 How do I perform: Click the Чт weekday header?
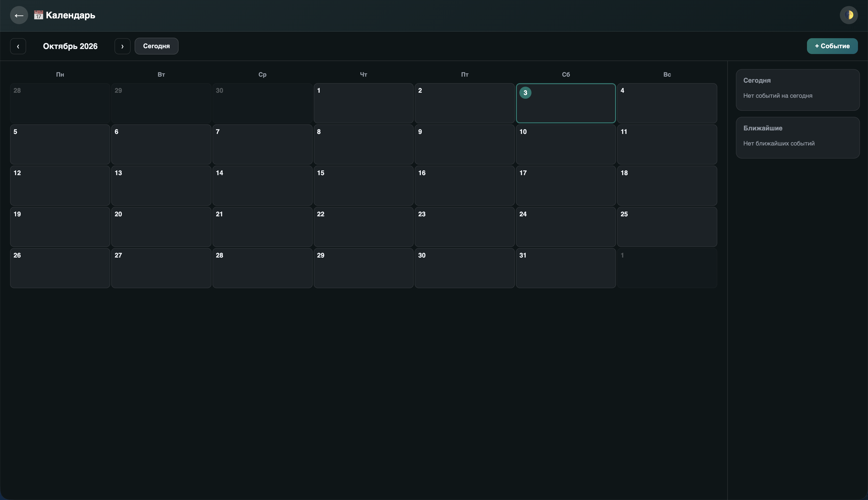pyautogui.click(x=363, y=75)
